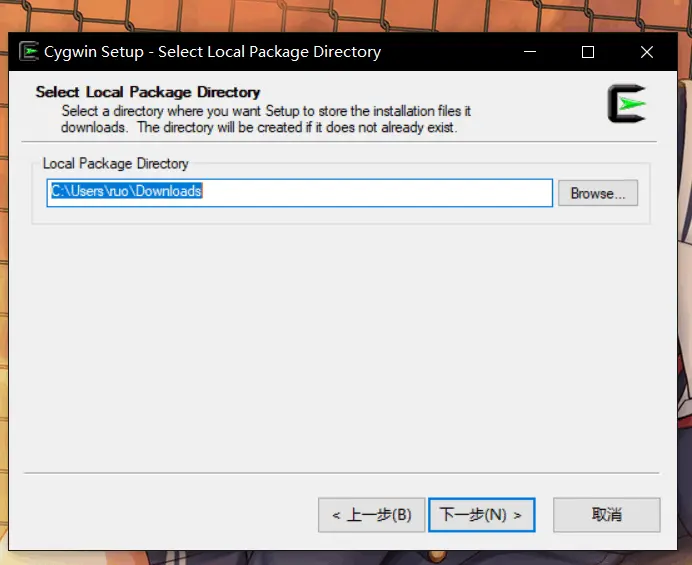Click the Cygwin title bar icon
The image size is (692, 565).
29,52
